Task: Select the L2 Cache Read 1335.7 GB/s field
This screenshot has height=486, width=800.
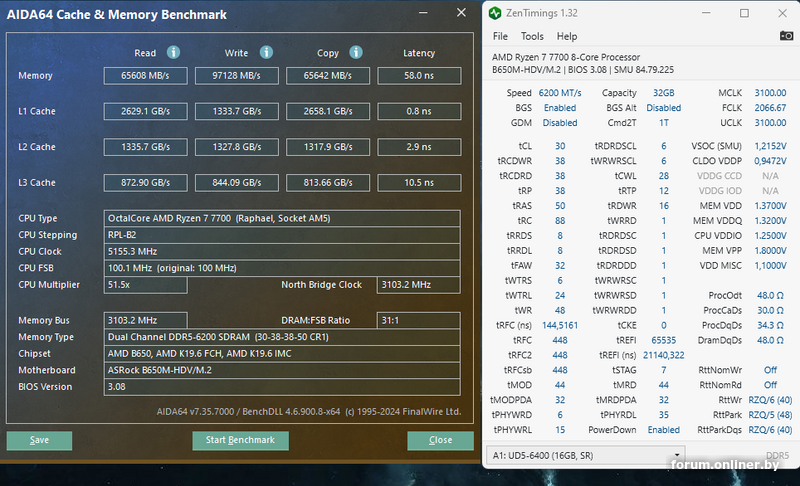Action: 145,147
